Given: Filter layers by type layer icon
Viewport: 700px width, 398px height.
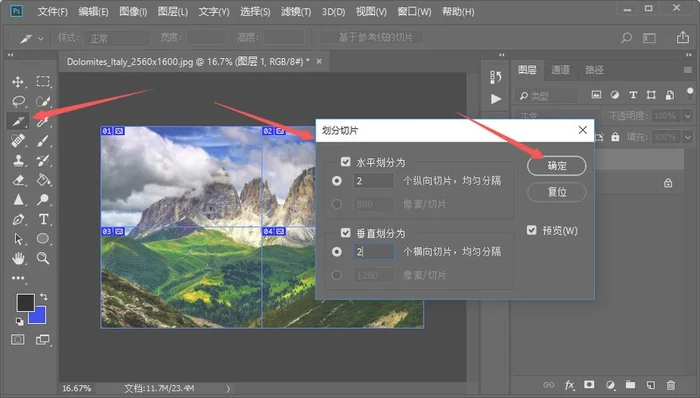Looking at the screenshot, I should 633,95.
